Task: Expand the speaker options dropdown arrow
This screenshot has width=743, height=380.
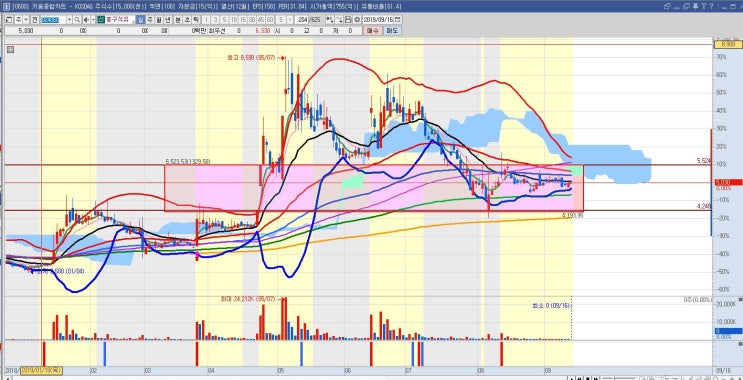Action: click(x=93, y=20)
